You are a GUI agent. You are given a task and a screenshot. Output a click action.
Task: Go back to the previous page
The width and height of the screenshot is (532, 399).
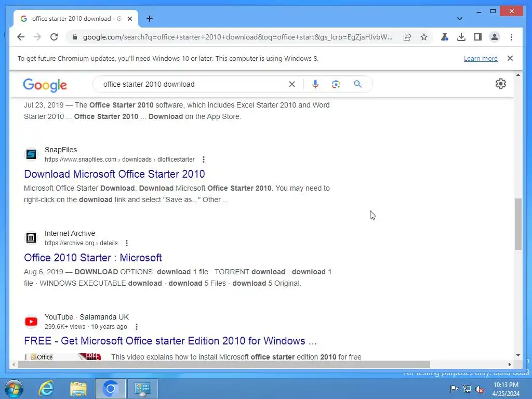coord(21,37)
